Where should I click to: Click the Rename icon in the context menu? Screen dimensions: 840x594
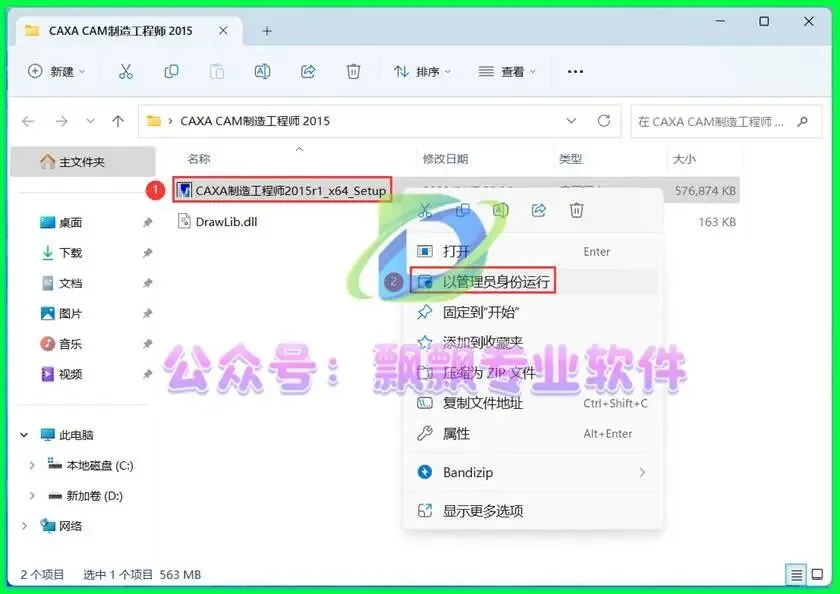click(500, 210)
